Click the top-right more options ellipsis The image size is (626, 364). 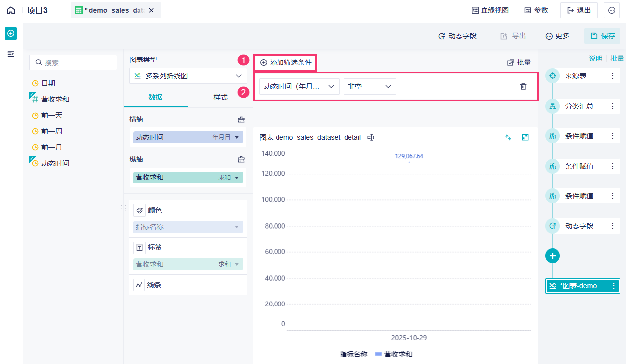coord(611,10)
